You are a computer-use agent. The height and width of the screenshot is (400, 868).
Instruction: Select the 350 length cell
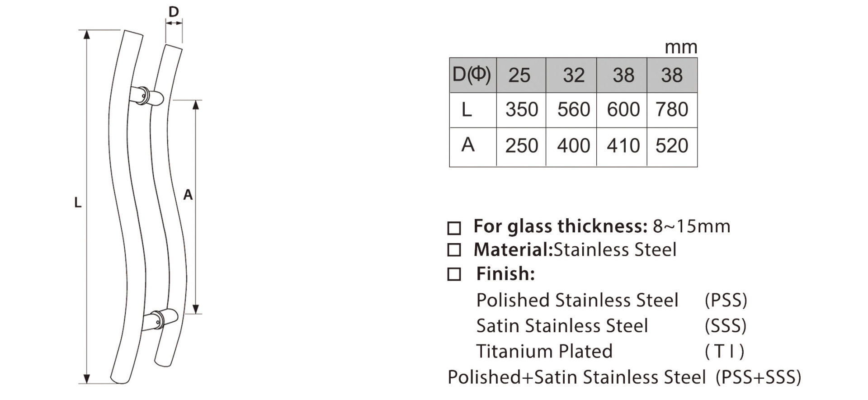point(521,110)
